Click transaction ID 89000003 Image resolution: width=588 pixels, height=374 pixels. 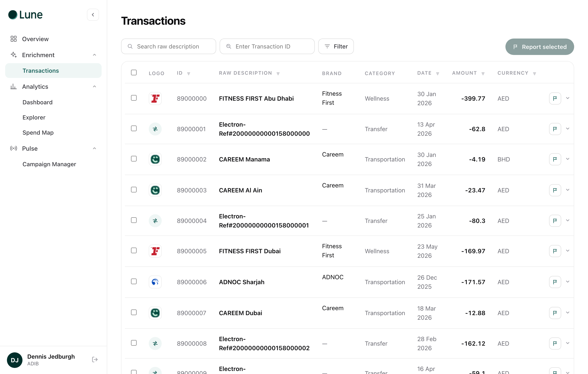tap(192, 190)
